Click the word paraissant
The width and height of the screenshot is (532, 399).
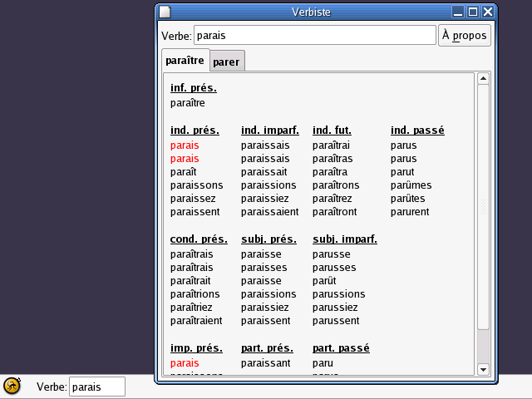pyautogui.click(x=266, y=363)
